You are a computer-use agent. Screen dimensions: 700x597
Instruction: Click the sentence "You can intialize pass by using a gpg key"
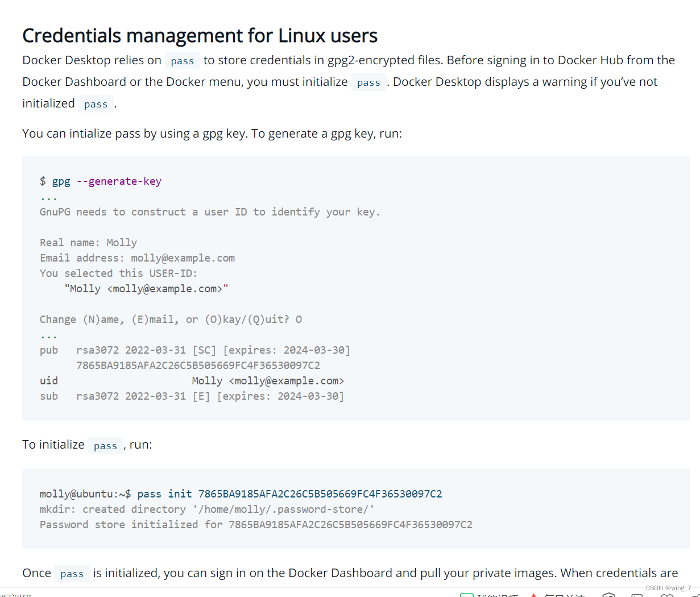tap(135, 134)
